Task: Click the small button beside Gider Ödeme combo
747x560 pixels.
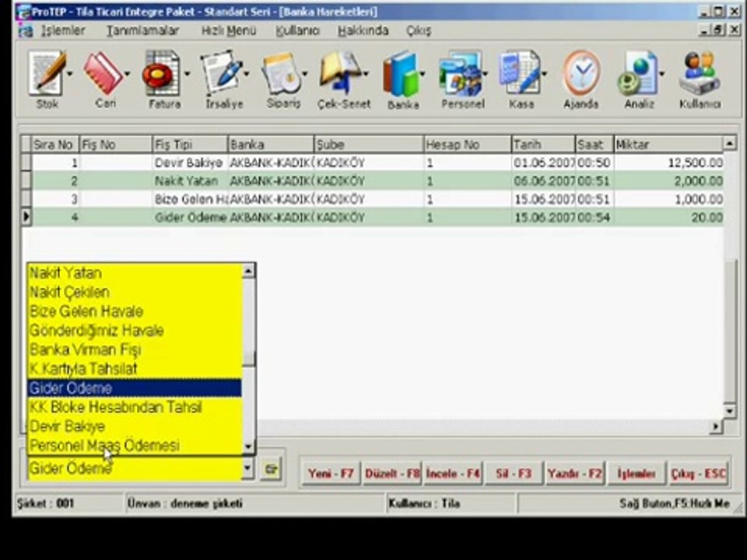Action: [271, 469]
